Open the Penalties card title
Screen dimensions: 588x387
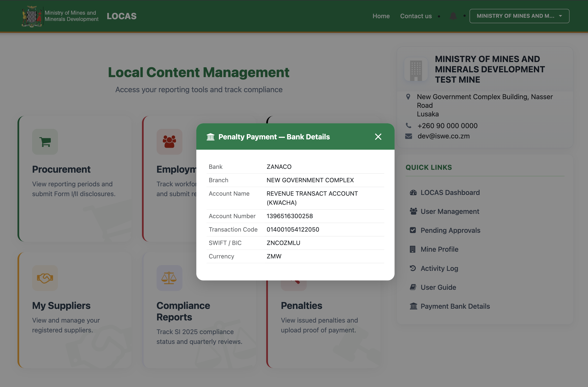301,306
